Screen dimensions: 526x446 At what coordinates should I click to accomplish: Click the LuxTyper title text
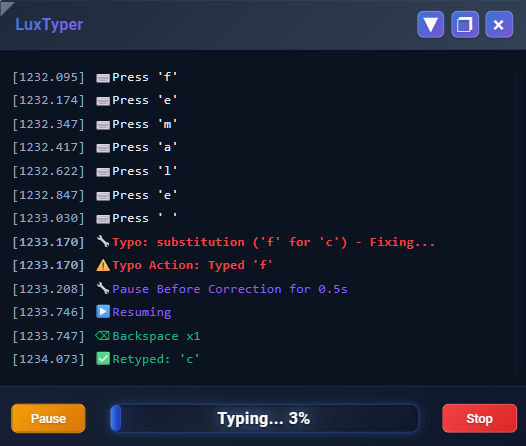[49, 24]
